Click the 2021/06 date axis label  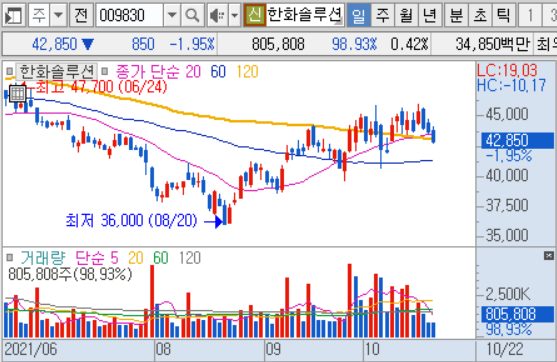click(31, 350)
